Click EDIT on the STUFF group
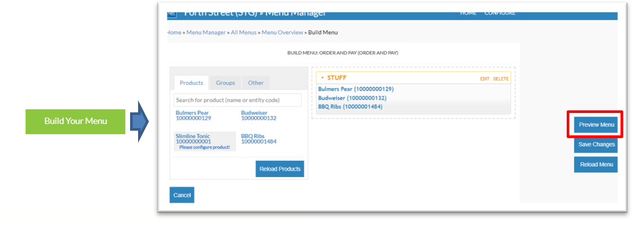The image size is (644, 226). coord(485,79)
